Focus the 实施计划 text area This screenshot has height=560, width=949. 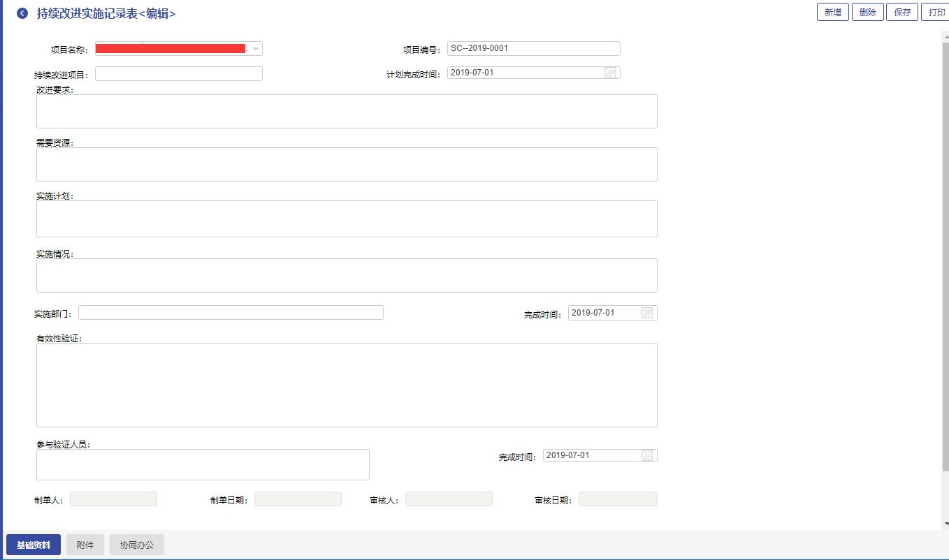pyautogui.click(x=347, y=219)
